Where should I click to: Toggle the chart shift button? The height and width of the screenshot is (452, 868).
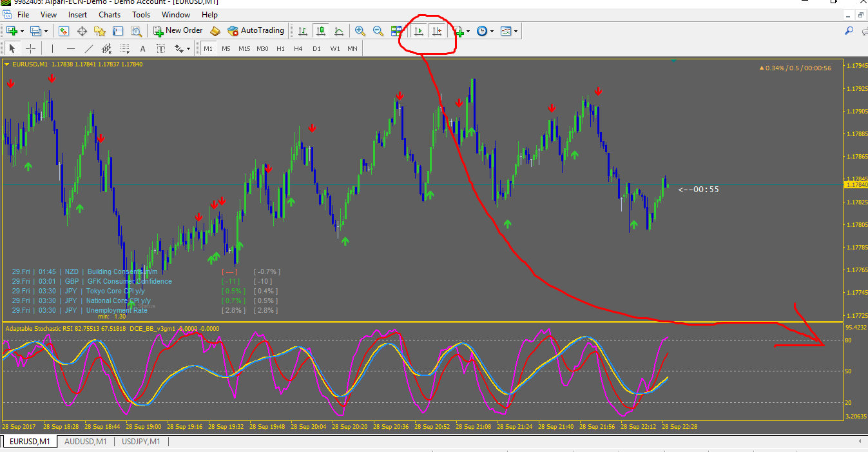coord(437,30)
